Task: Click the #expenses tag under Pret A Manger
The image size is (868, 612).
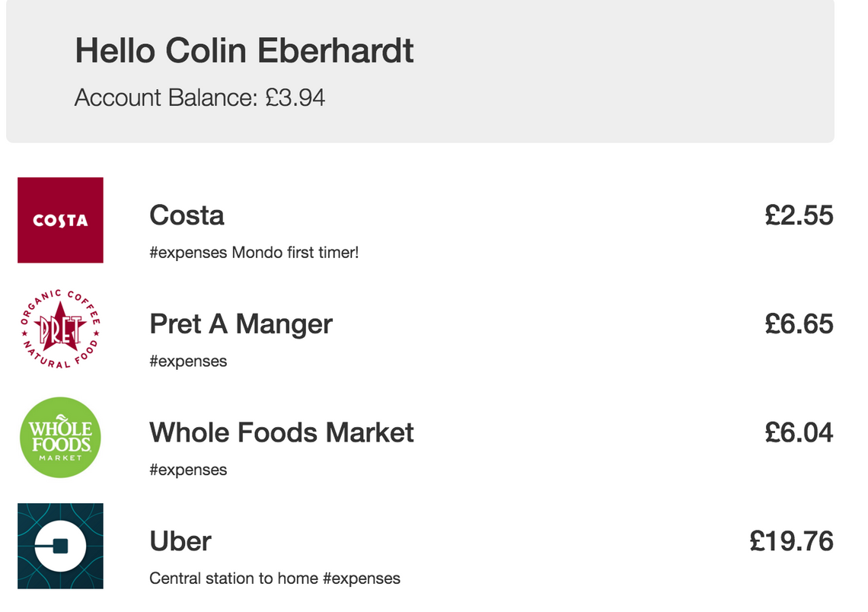Action: pyautogui.click(x=188, y=362)
